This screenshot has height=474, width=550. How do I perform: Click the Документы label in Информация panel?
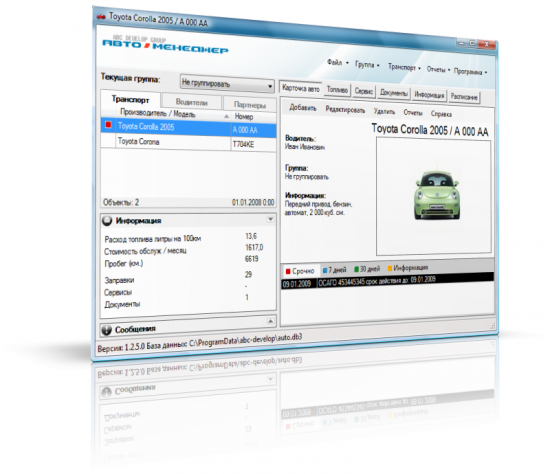tap(122, 304)
